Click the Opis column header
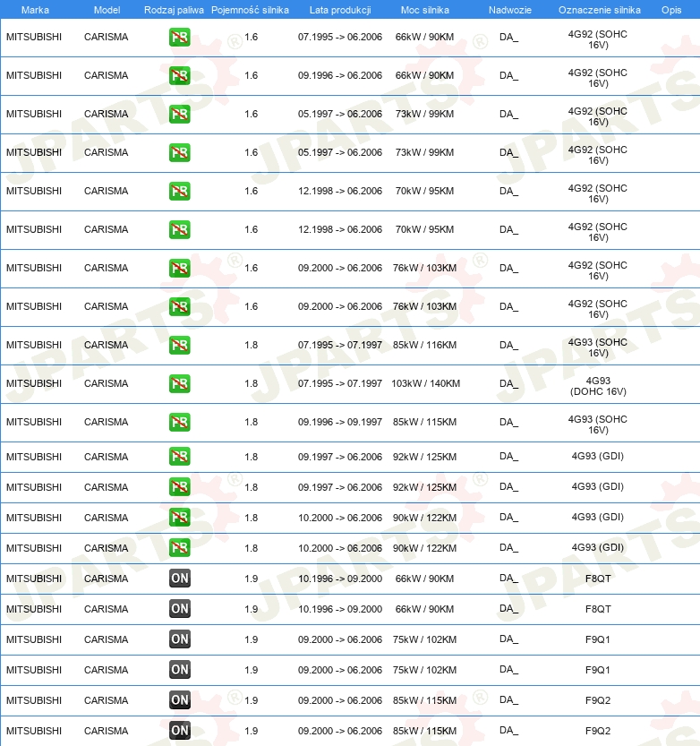Screen dimensions: 700x746 pos(671,10)
